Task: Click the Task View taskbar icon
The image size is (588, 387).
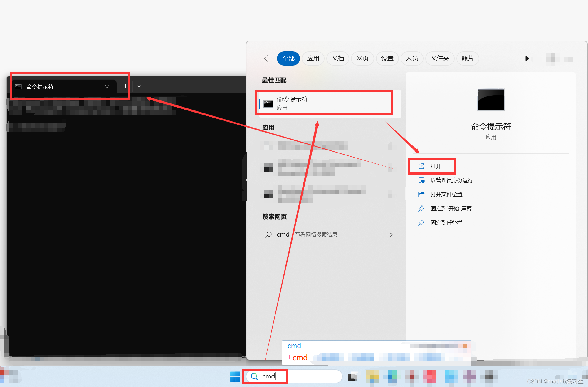Action: click(352, 377)
